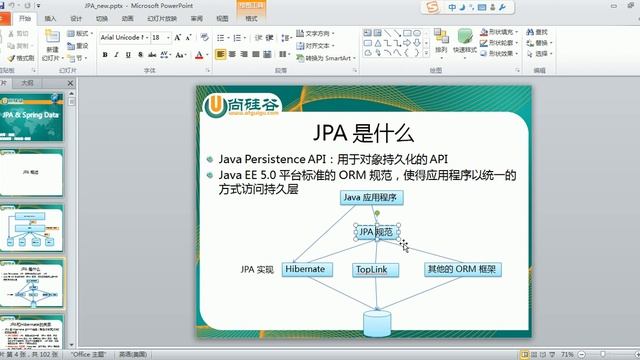Close the slide thumbnail pane
640x360 pixels.
click(x=70, y=83)
